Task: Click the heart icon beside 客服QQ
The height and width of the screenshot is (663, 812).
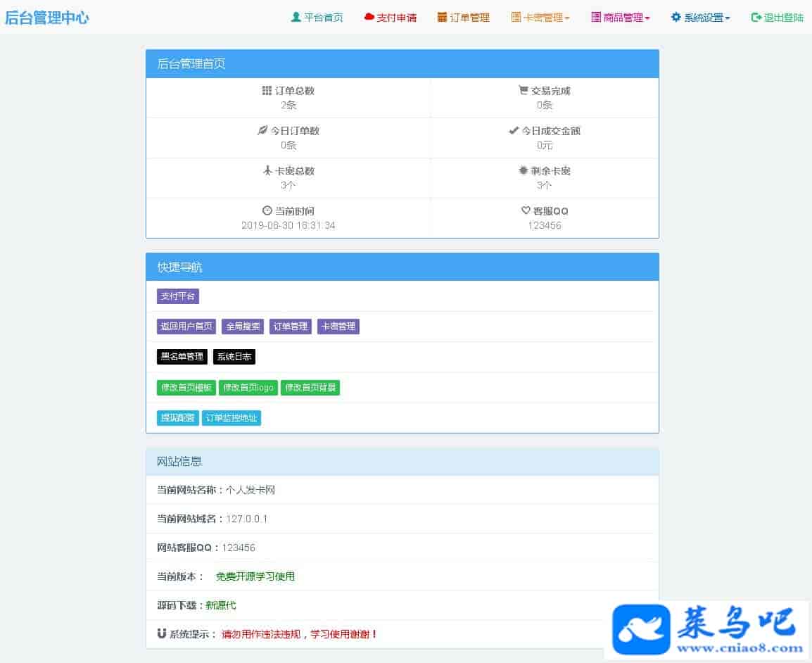Action: coord(526,210)
